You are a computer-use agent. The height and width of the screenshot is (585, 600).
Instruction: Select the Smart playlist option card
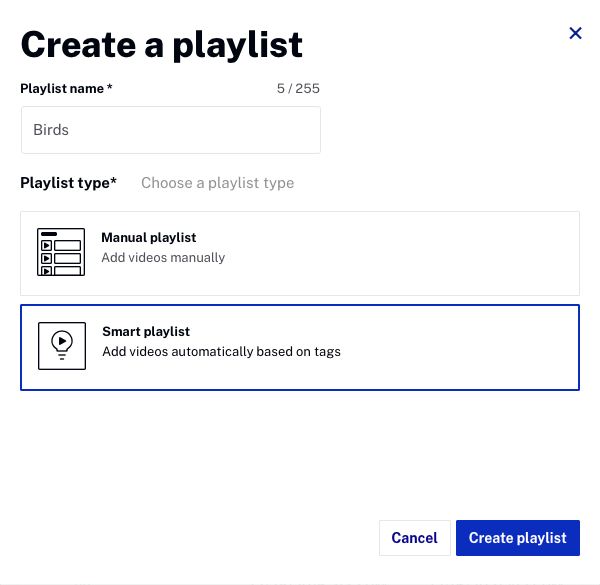tap(300, 347)
